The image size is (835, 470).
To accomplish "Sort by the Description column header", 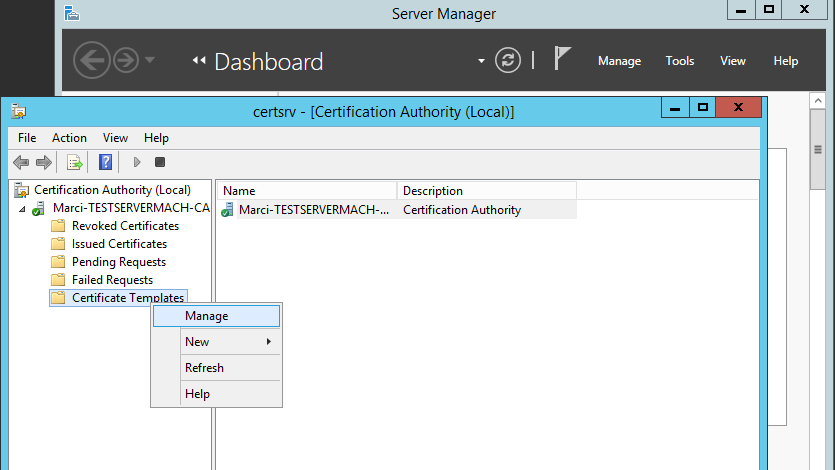I will [487, 191].
